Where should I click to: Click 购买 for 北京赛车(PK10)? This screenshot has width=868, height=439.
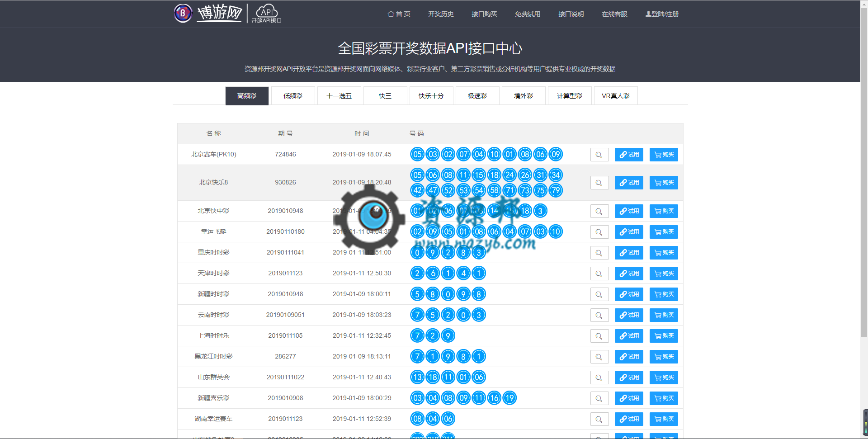(x=664, y=155)
